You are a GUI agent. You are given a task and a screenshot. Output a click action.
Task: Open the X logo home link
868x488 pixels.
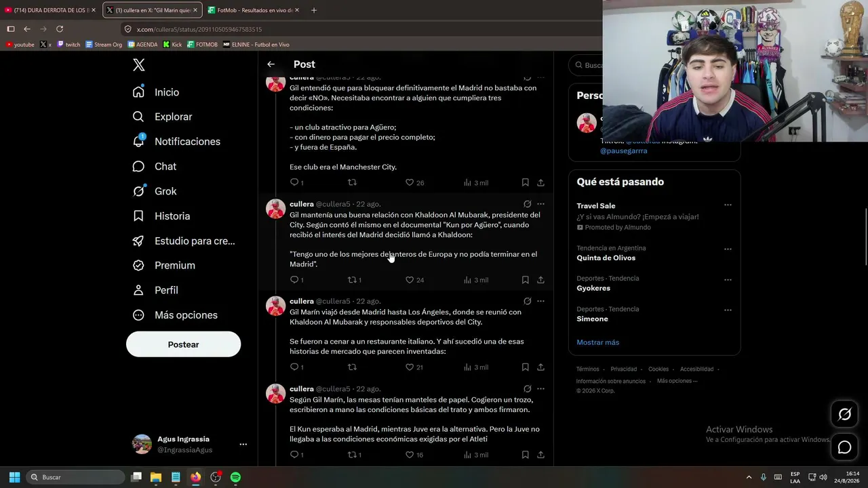pos(138,65)
